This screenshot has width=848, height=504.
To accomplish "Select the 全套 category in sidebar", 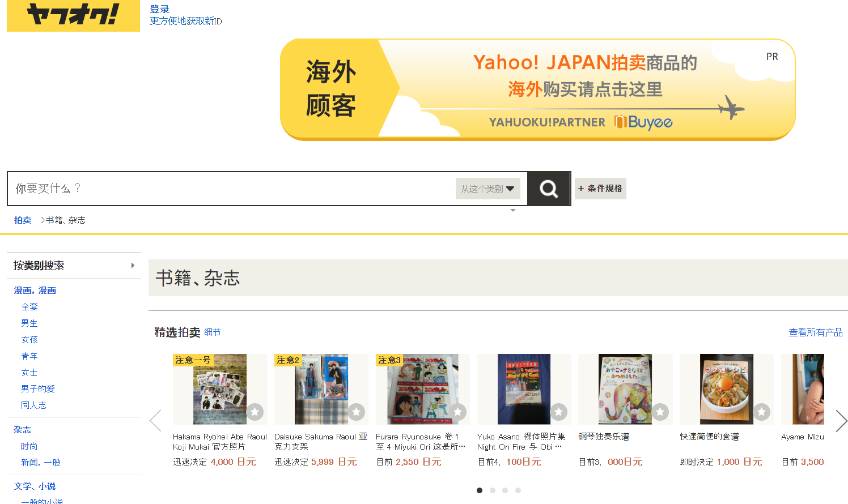I will pyautogui.click(x=29, y=307).
